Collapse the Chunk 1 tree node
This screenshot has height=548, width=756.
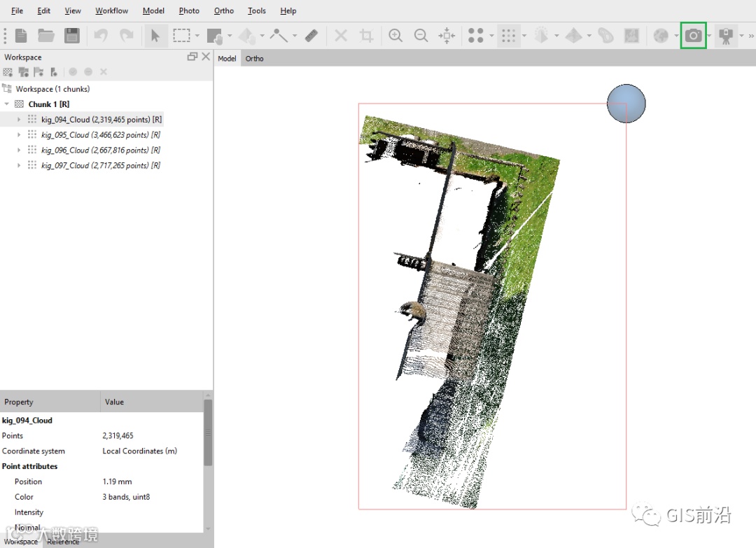point(7,104)
